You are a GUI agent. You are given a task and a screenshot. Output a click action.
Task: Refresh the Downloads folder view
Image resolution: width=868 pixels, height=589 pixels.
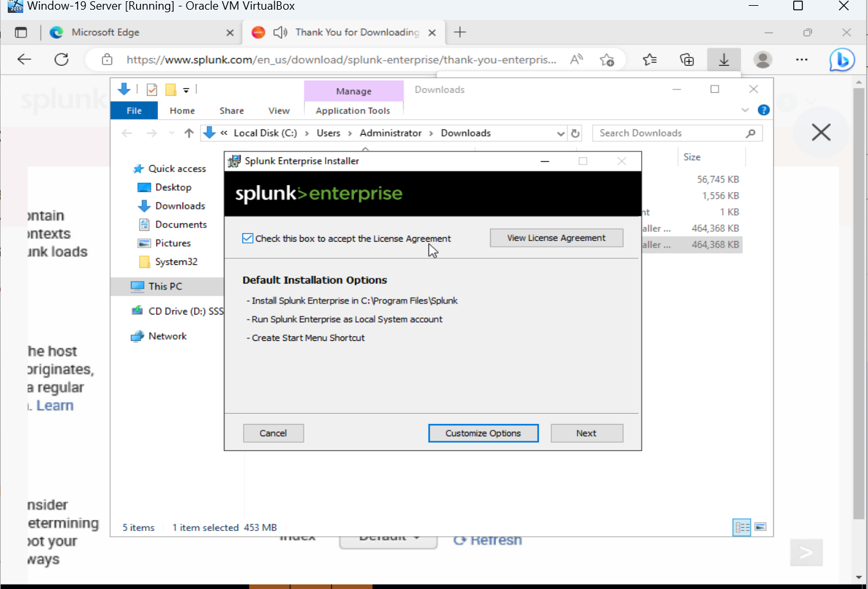pyautogui.click(x=575, y=133)
